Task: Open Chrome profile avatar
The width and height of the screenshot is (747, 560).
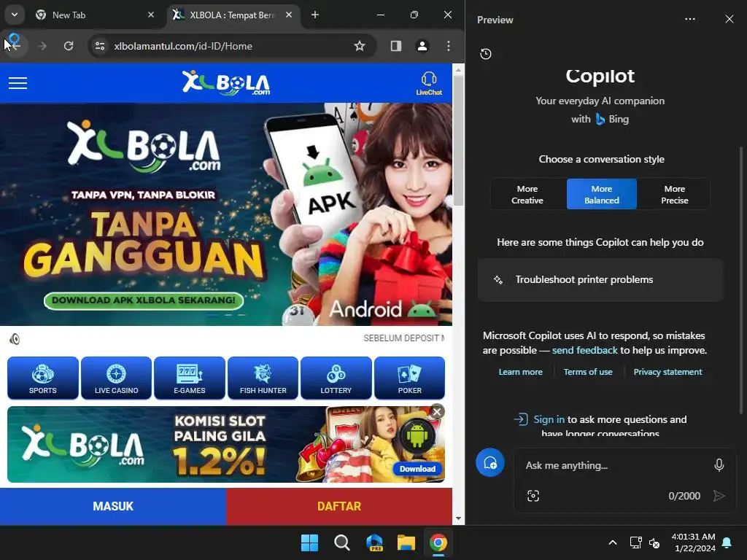Action: point(422,46)
